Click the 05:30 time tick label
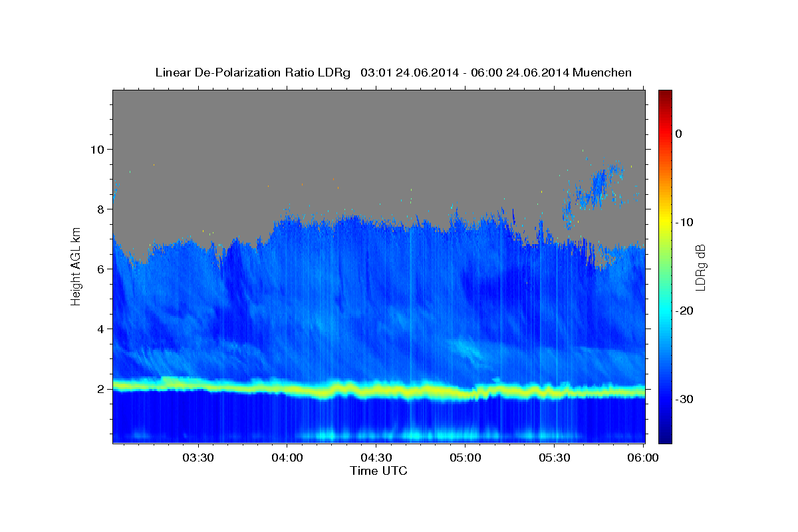Image resolution: width=798 pixels, height=532 pixels. [555, 458]
